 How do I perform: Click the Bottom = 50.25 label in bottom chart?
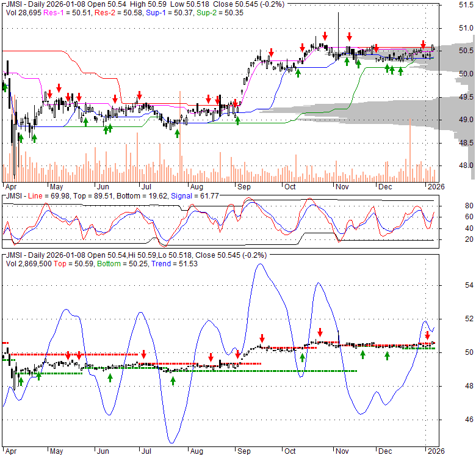pyautogui.click(x=122, y=264)
